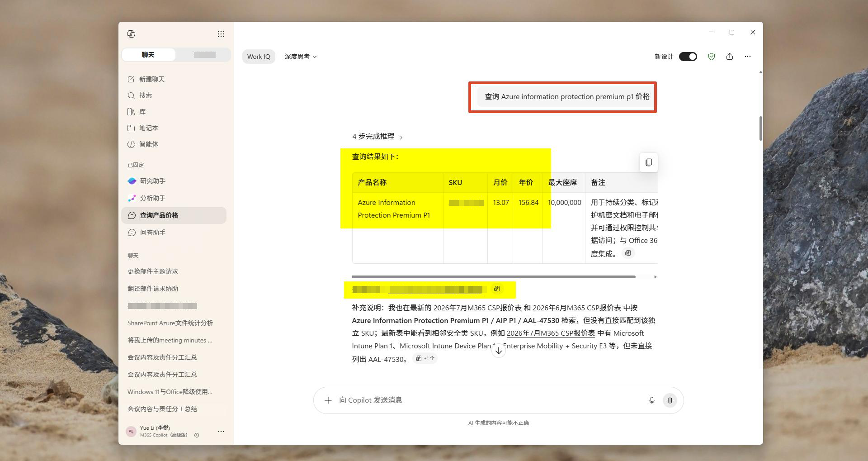Open account options next to Yue Li

(x=221, y=432)
